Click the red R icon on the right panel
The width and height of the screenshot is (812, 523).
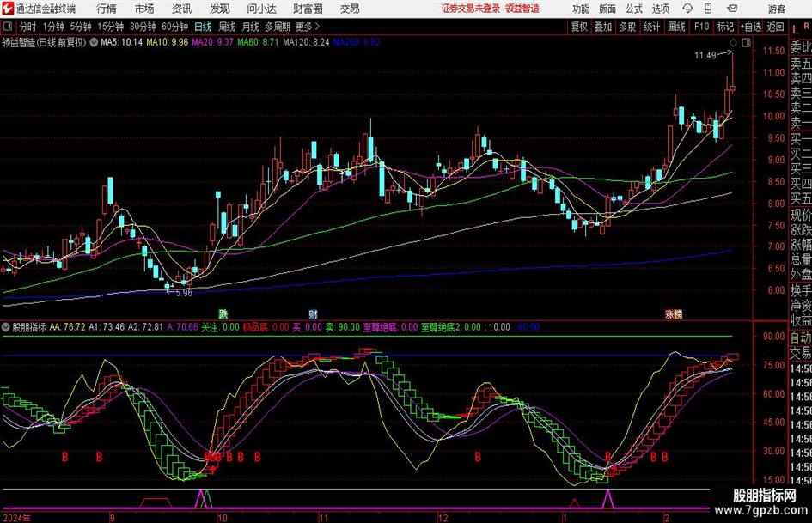pos(806,27)
